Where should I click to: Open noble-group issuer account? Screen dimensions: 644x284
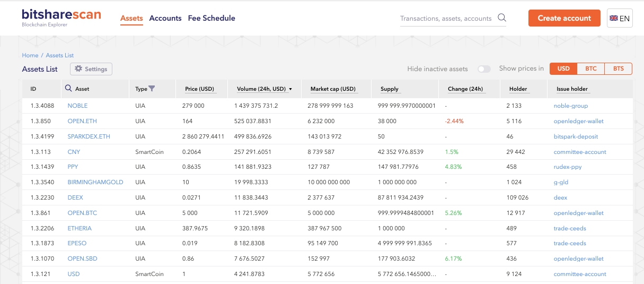571,106
